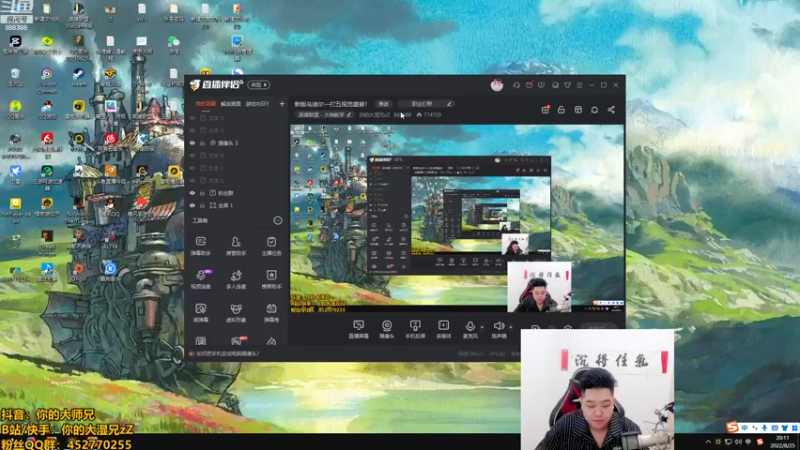Open the layout grid icon above preview

click(578, 110)
